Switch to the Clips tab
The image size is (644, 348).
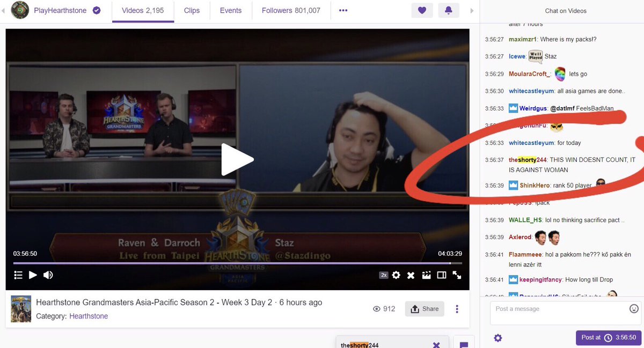192,10
